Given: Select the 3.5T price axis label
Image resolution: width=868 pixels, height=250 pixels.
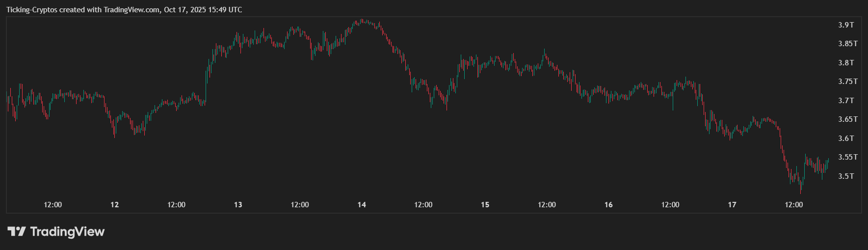Looking at the screenshot, I should pos(845,176).
